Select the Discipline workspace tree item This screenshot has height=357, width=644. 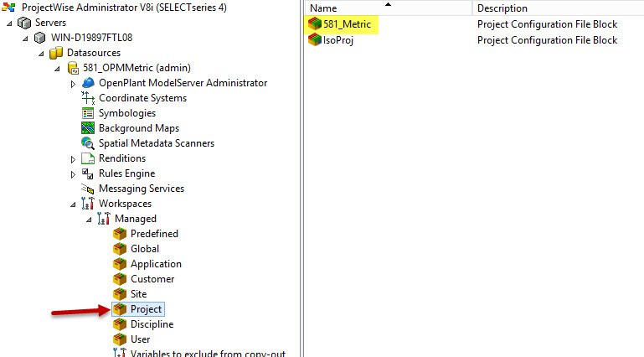(x=152, y=324)
